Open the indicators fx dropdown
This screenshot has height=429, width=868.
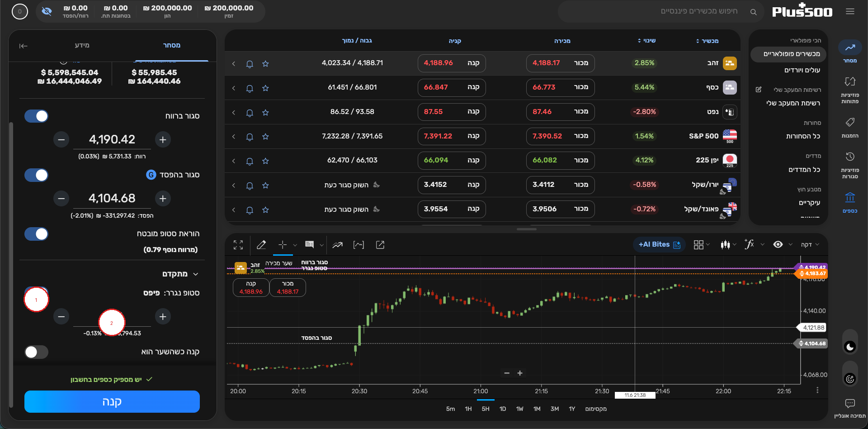pos(754,244)
